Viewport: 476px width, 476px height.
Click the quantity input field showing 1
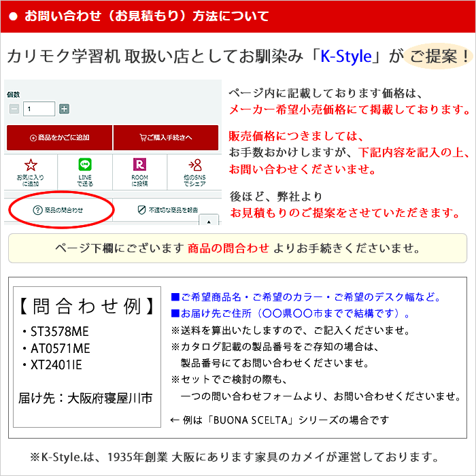coord(39,109)
